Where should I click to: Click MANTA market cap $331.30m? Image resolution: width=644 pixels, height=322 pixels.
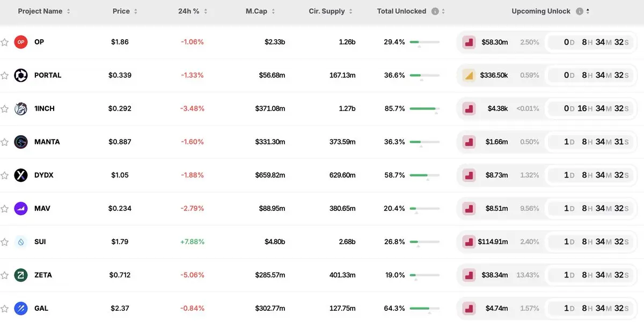tap(270, 142)
